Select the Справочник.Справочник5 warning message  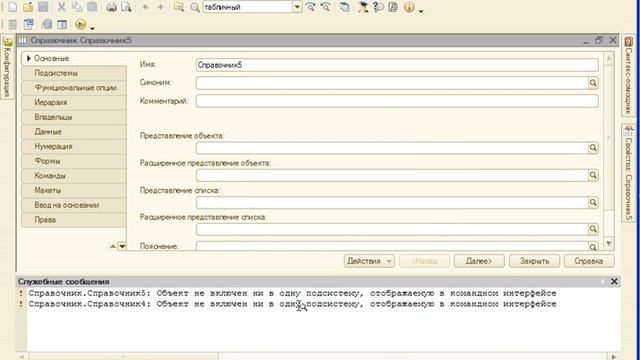coord(292,293)
